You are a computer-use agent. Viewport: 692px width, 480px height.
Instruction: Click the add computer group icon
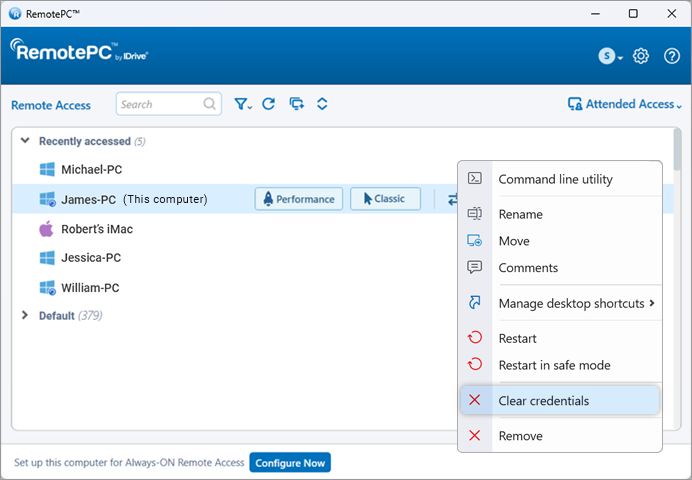click(x=296, y=104)
